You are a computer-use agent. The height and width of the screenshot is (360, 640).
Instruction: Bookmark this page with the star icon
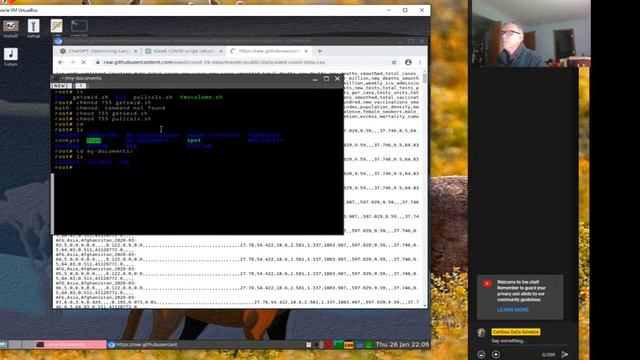(394, 62)
